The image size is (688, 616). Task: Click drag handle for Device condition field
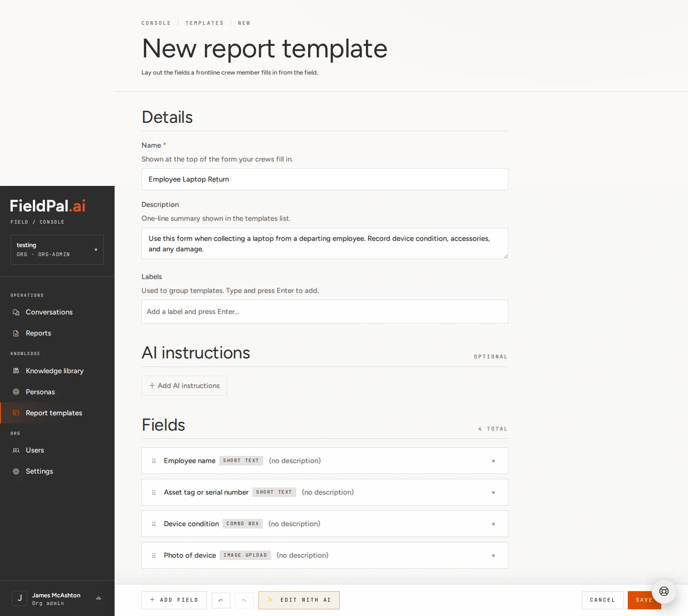pyautogui.click(x=154, y=524)
